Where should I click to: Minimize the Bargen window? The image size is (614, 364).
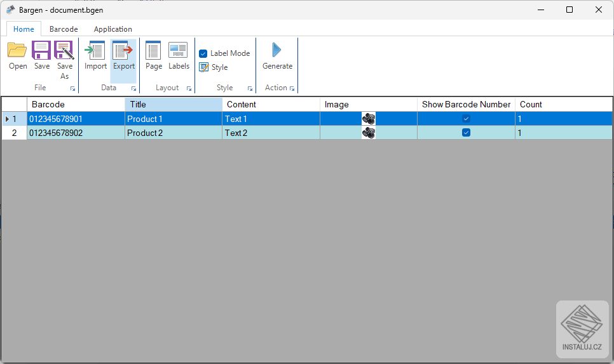541,10
